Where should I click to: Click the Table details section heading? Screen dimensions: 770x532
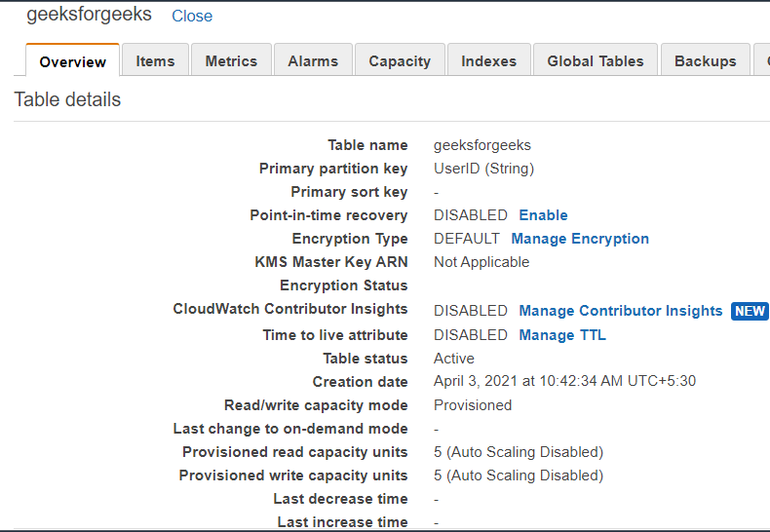pyautogui.click(x=67, y=99)
